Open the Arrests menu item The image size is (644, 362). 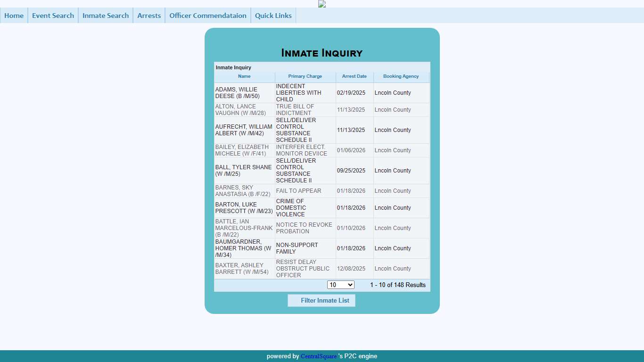point(149,16)
